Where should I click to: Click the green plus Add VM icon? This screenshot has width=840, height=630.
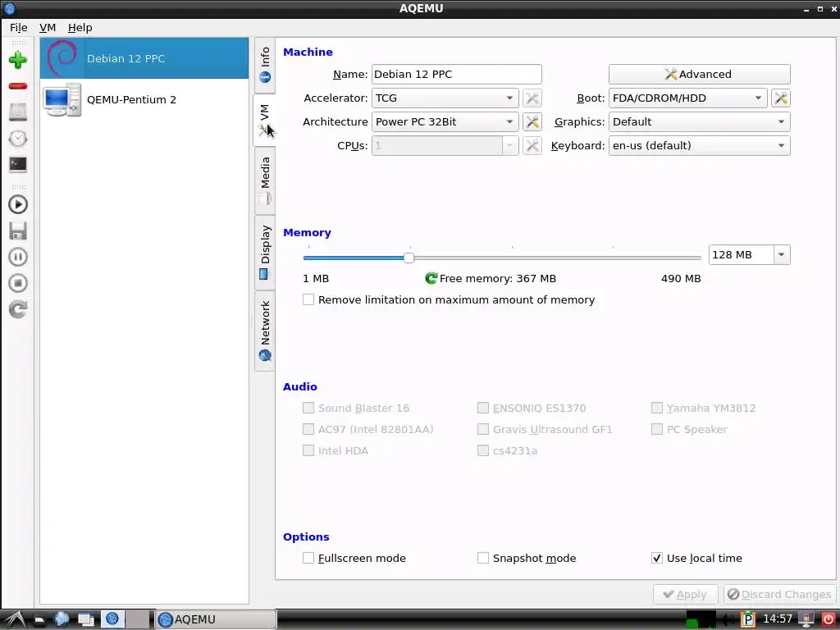[18, 59]
